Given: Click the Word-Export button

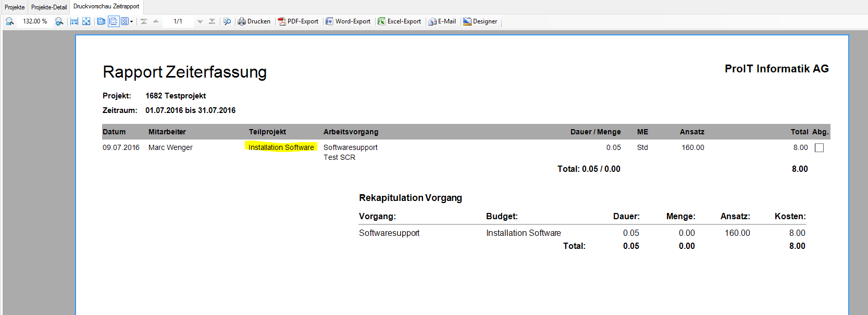Looking at the screenshot, I should (x=348, y=21).
